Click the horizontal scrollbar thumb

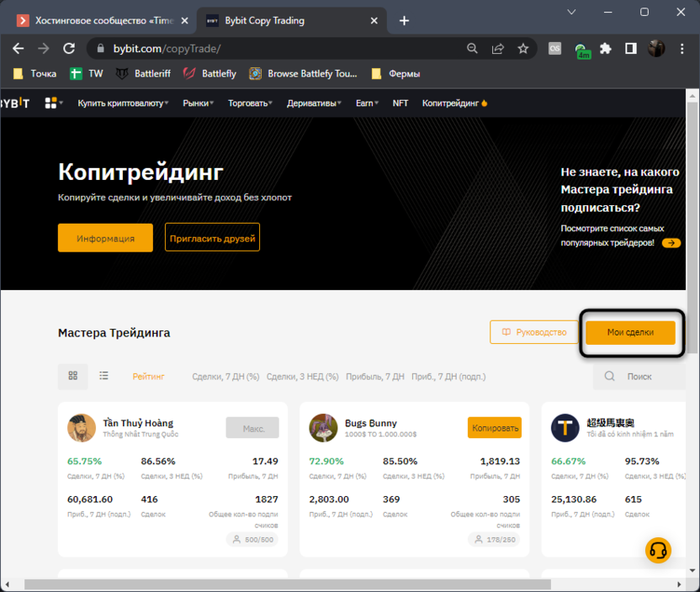pyautogui.click(x=288, y=584)
